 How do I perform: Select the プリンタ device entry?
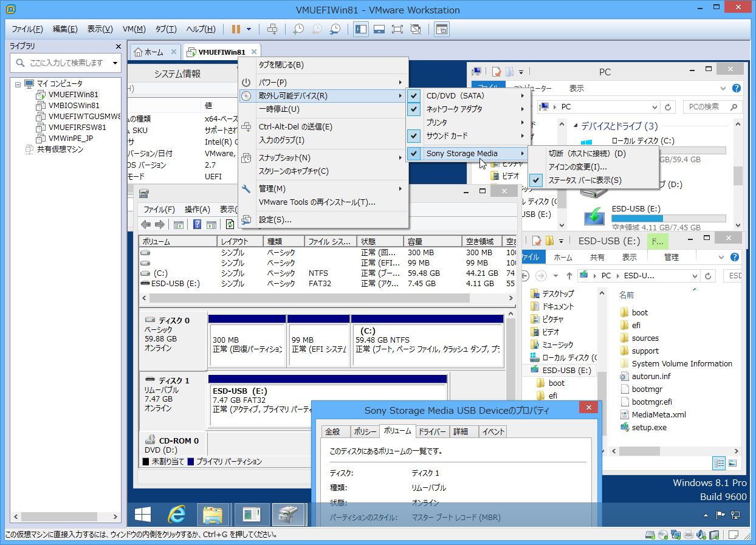(469, 122)
